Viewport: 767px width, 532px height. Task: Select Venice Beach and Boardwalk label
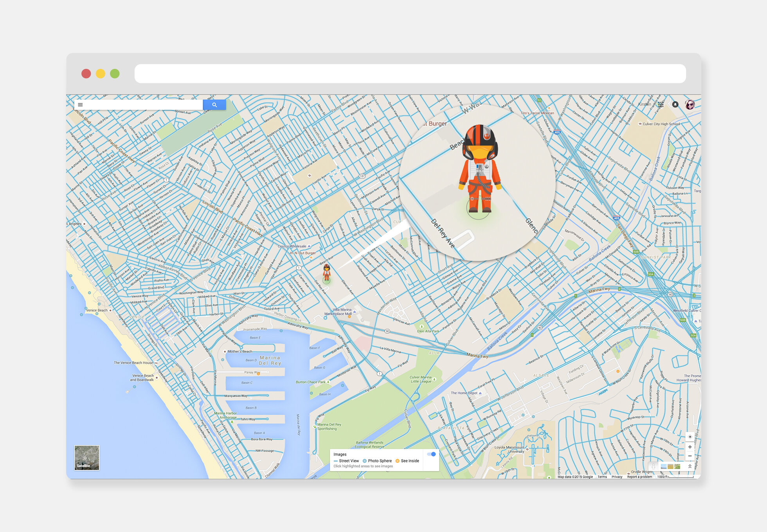142,377
